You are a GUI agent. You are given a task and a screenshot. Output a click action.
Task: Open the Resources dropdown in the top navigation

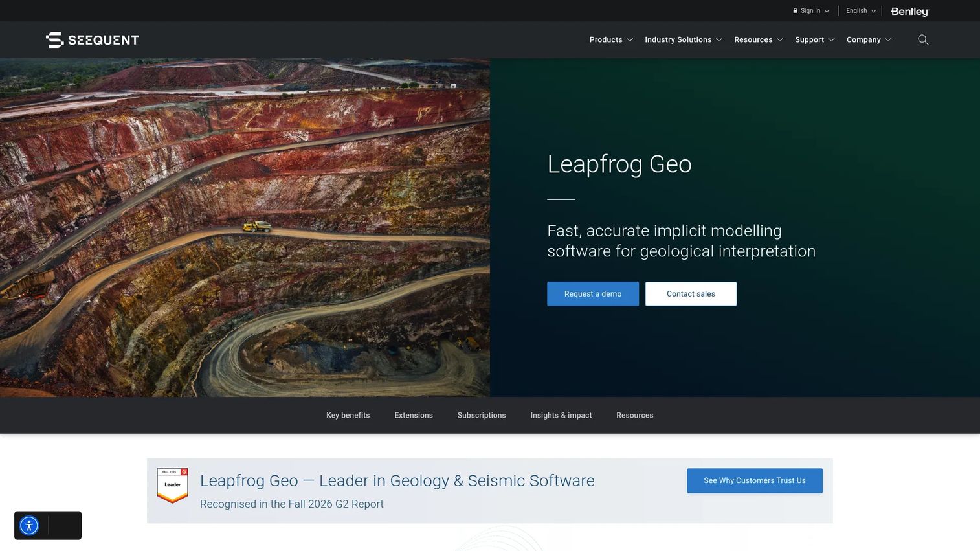pos(759,40)
